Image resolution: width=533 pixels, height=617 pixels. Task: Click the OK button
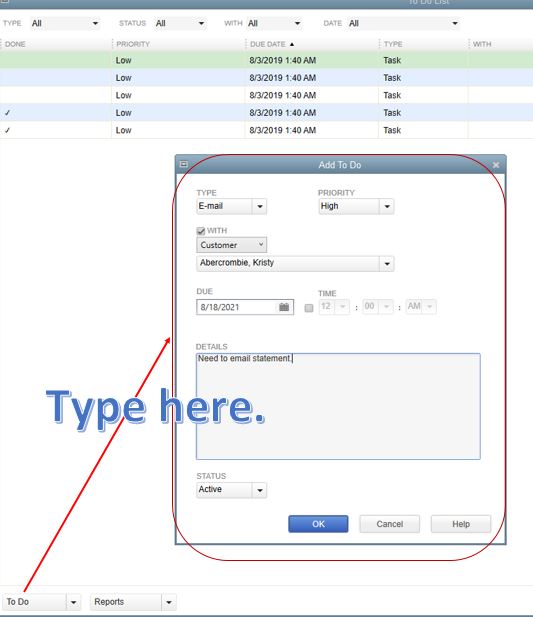coord(318,524)
